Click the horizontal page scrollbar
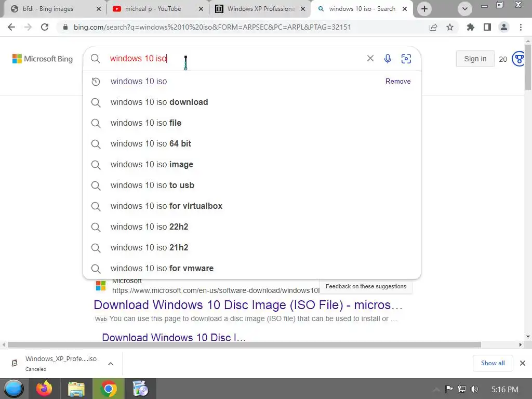The width and height of the screenshot is (532, 399). click(244, 345)
